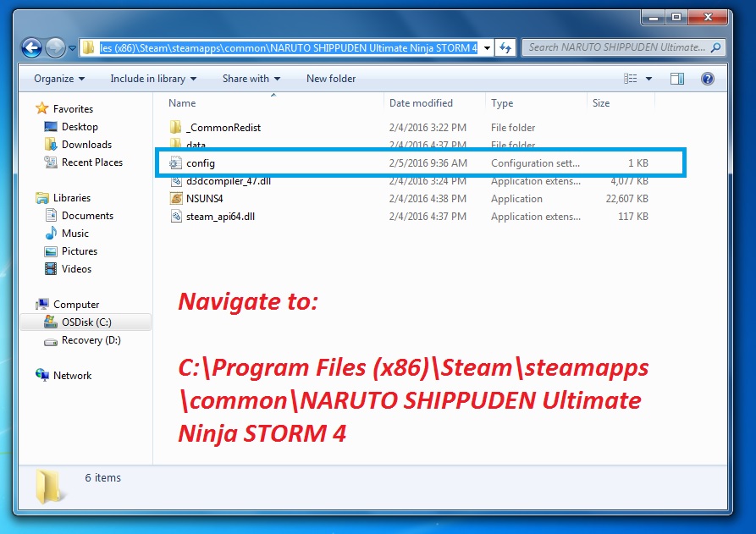Select steam_api64.dll file icon
The image size is (756, 534).
coord(176,217)
